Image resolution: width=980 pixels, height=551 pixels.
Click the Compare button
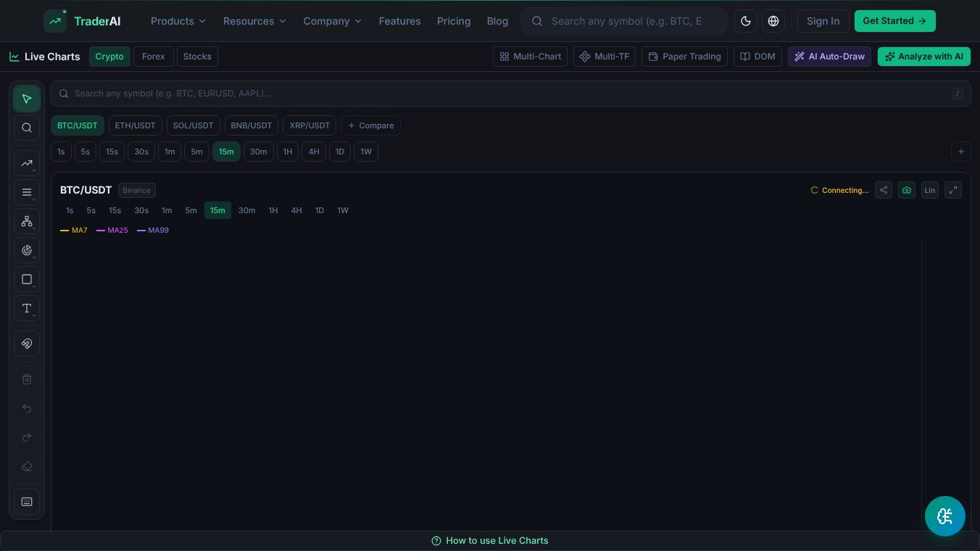[x=371, y=125]
